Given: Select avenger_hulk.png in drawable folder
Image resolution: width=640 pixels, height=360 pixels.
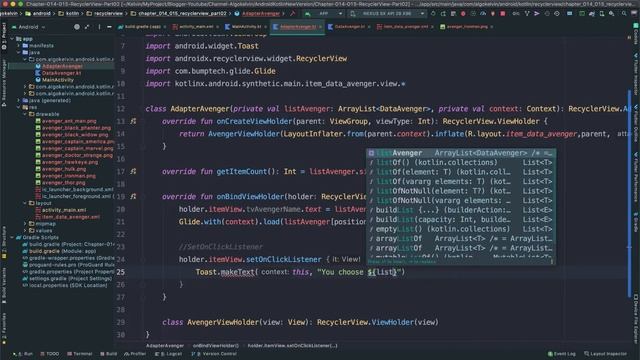Looking at the screenshot, I should coord(64,169).
